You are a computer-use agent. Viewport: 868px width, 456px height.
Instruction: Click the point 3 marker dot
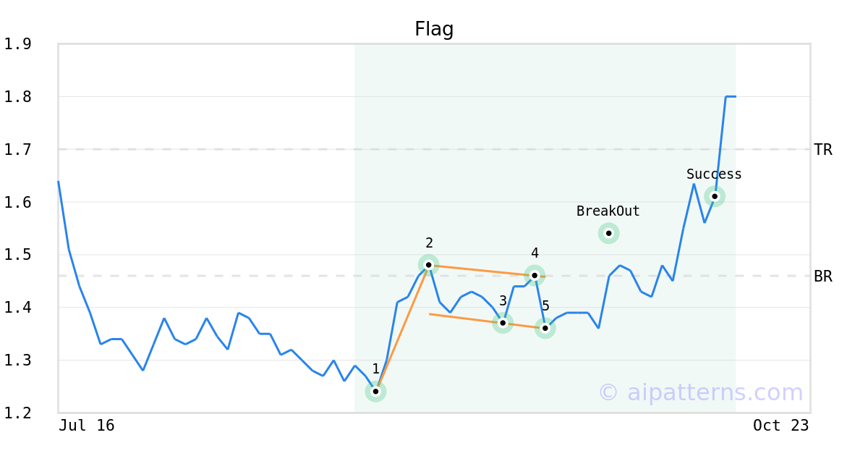click(503, 323)
